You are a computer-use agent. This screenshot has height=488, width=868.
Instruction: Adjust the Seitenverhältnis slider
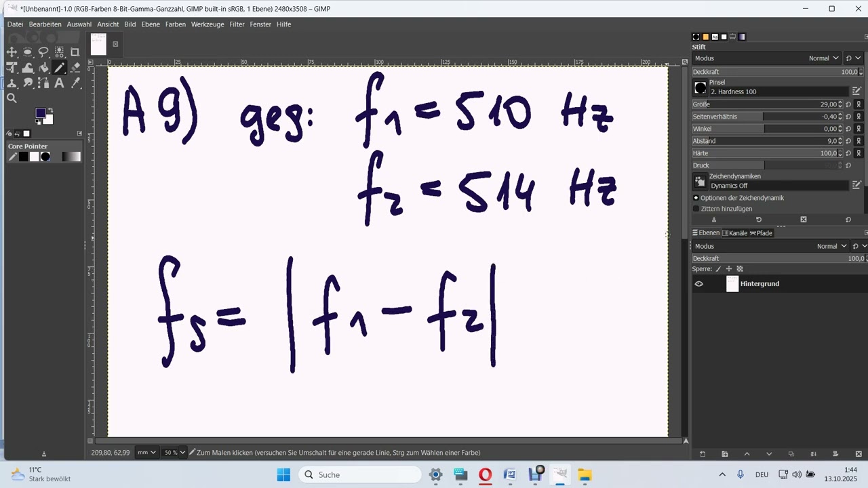[x=767, y=117]
